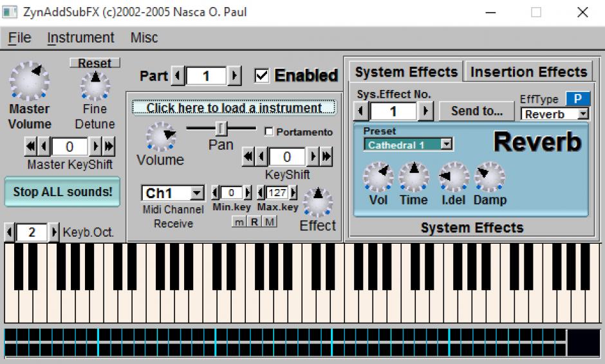Click the small m key-range button
The image size is (605, 364).
[x=239, y=222]
